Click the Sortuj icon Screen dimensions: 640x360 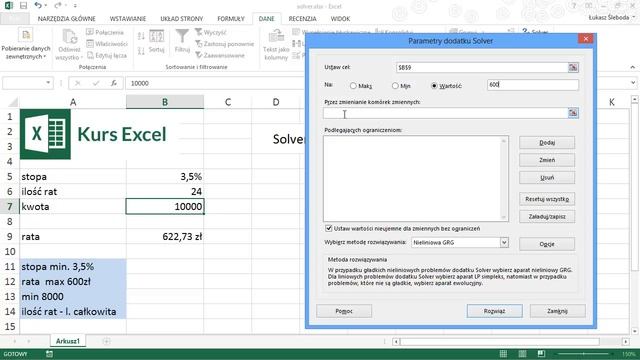pos(156,37)
